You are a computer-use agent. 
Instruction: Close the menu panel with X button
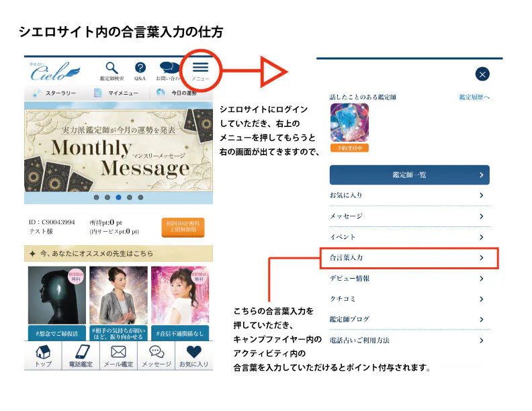point(482,75)
